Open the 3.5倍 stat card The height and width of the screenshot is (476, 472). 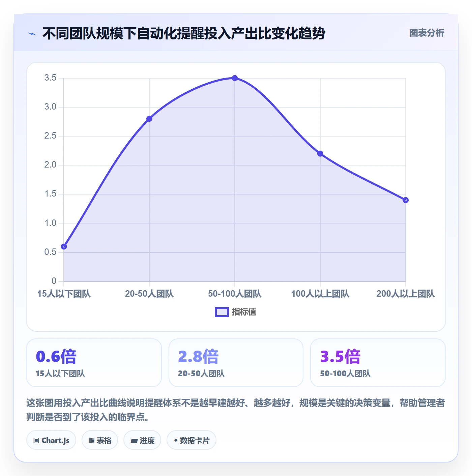coord(378,363)
